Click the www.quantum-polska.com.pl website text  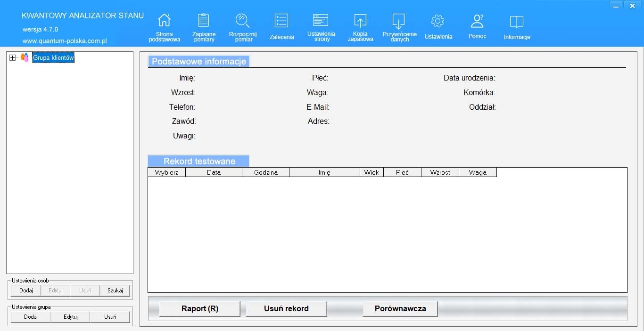point(65,41)
